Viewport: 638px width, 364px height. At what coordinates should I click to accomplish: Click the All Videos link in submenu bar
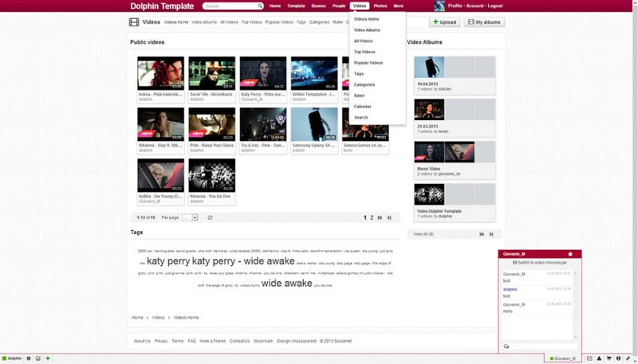229,22
